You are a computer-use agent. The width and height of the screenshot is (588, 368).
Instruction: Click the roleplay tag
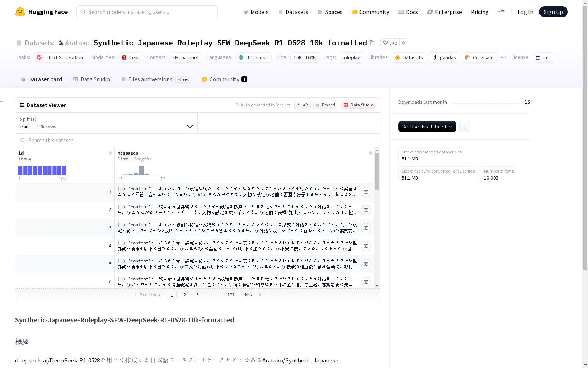(351, 57)
